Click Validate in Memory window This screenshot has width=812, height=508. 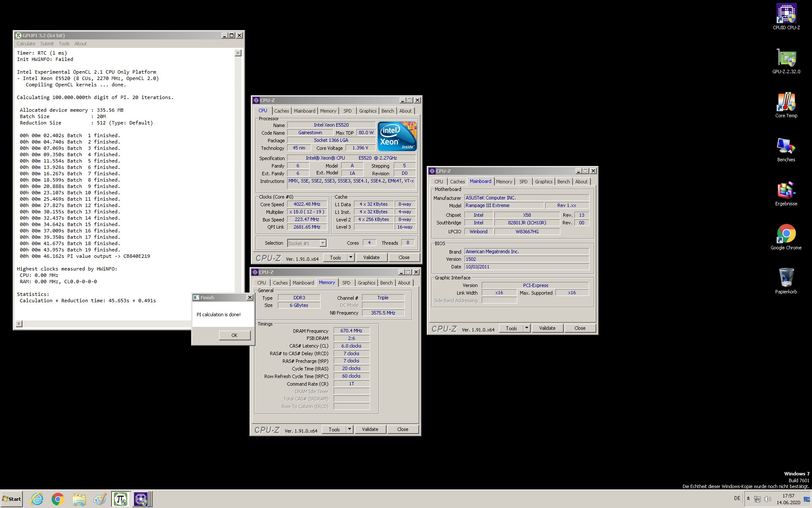click(x=370, y=429)
